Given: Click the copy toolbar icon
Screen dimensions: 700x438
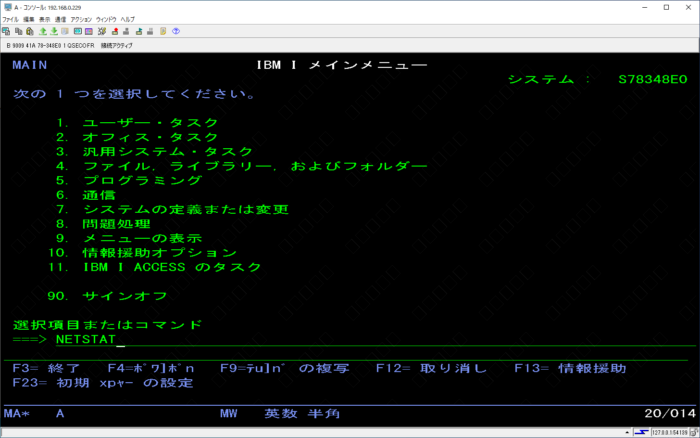Looking at the screenshot, I should [18, 31].
